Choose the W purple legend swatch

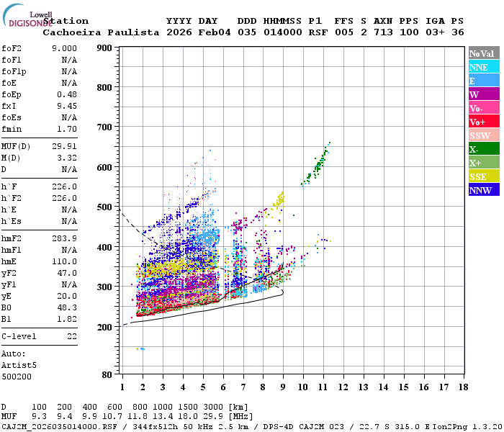pyautogui.click(x=484, y=94)
